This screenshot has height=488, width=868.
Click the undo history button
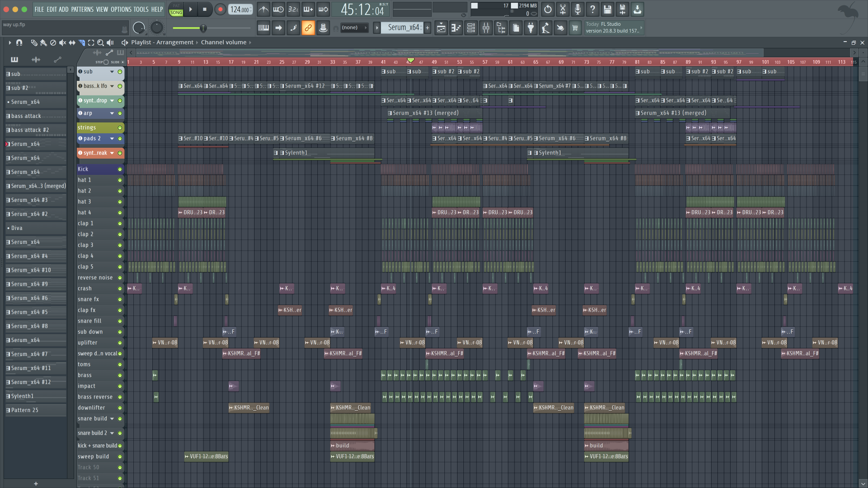point(548,9)
